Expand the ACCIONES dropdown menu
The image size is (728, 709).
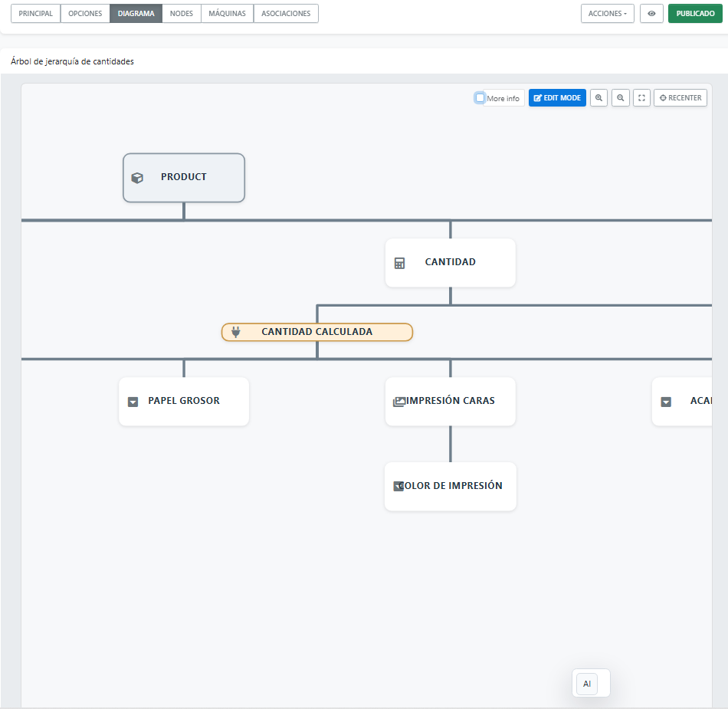607,14
